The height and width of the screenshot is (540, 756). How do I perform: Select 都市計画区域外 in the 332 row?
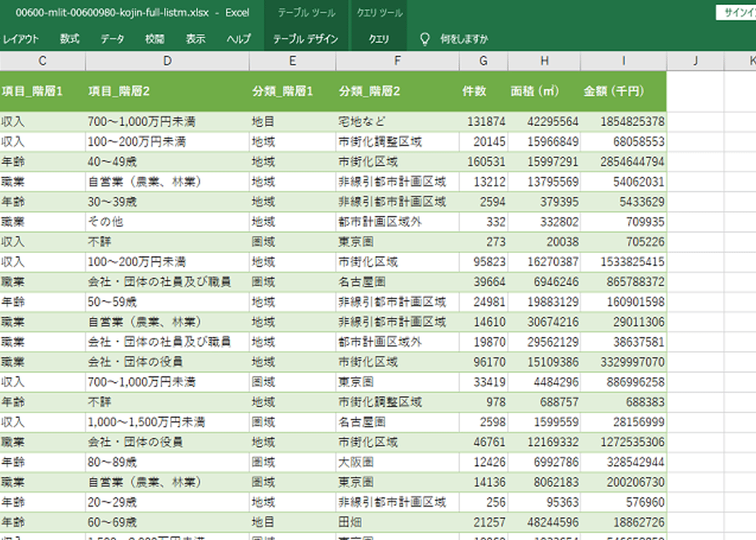pos(398,222)
